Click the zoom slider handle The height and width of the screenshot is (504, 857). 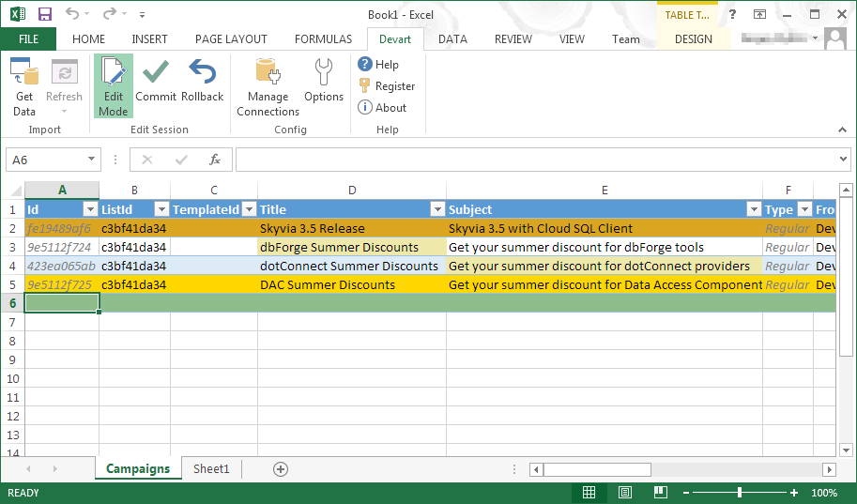[x=740, y=493]
